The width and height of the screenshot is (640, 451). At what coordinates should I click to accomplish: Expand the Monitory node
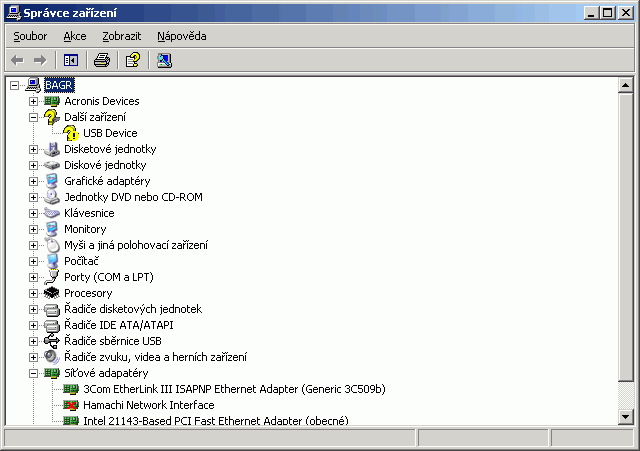[33, 229]
